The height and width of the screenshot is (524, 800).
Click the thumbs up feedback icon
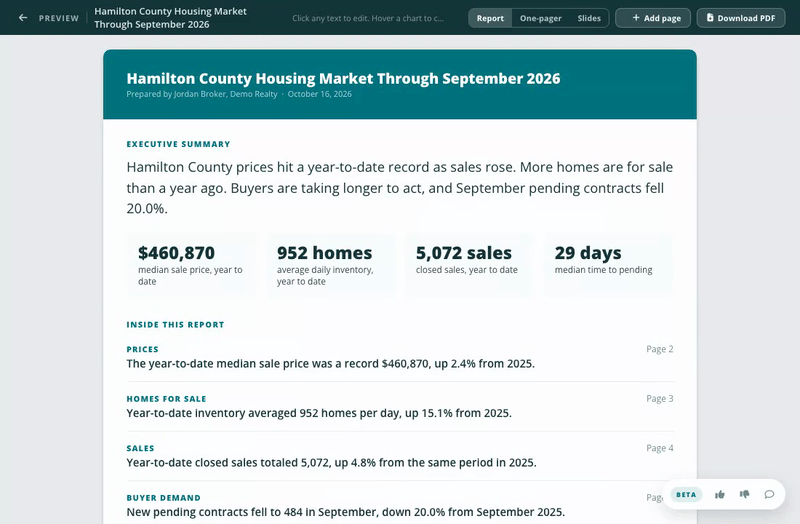coord(720,494)
